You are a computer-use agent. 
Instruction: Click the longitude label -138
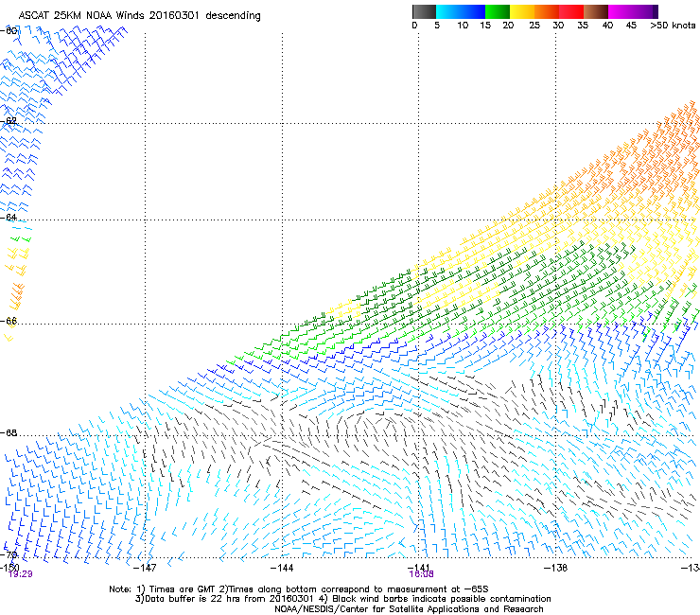(555, 568)
